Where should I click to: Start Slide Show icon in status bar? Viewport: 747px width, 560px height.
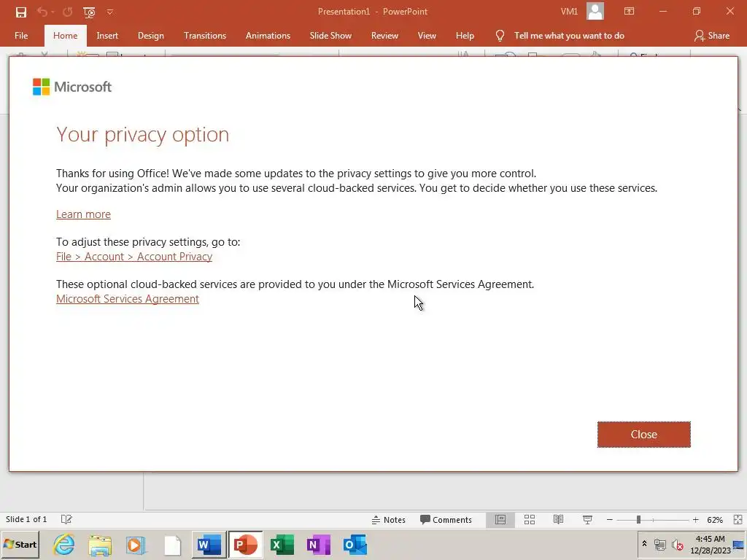coord(587,519)
